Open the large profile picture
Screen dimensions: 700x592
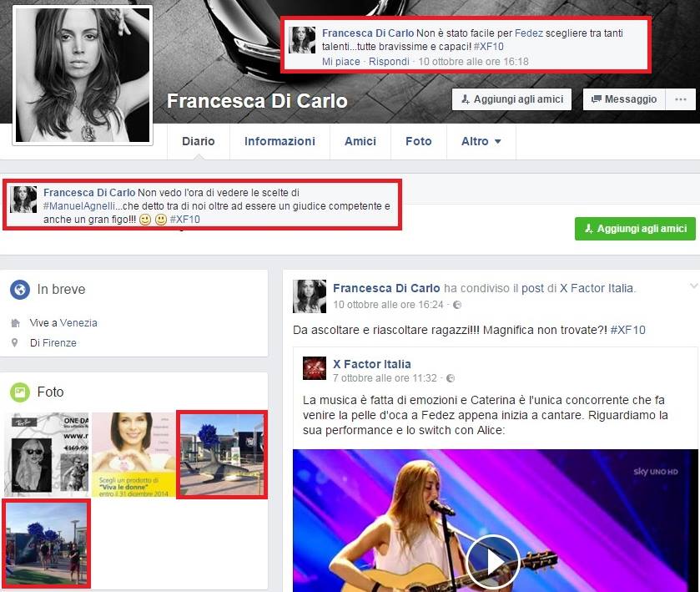click(83, 74)
